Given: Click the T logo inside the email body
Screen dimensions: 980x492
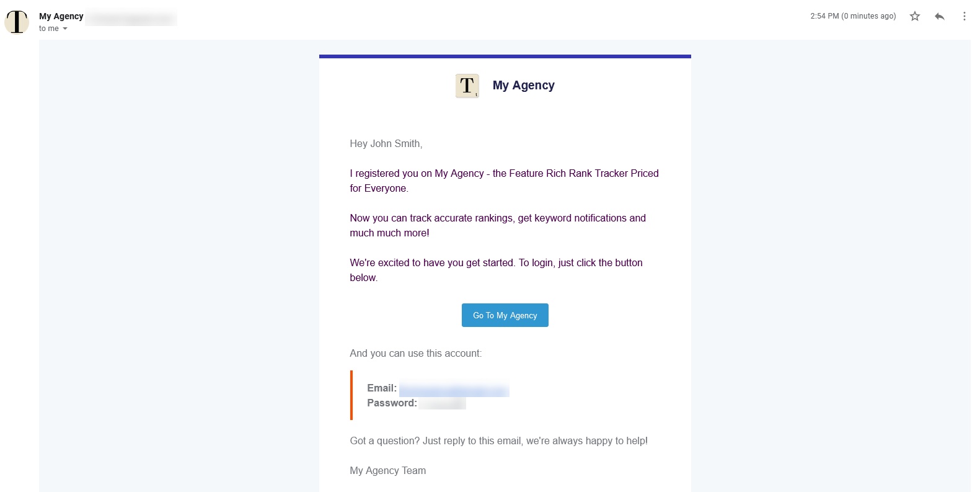Looking at the screenshot, I should pos(467,86).
